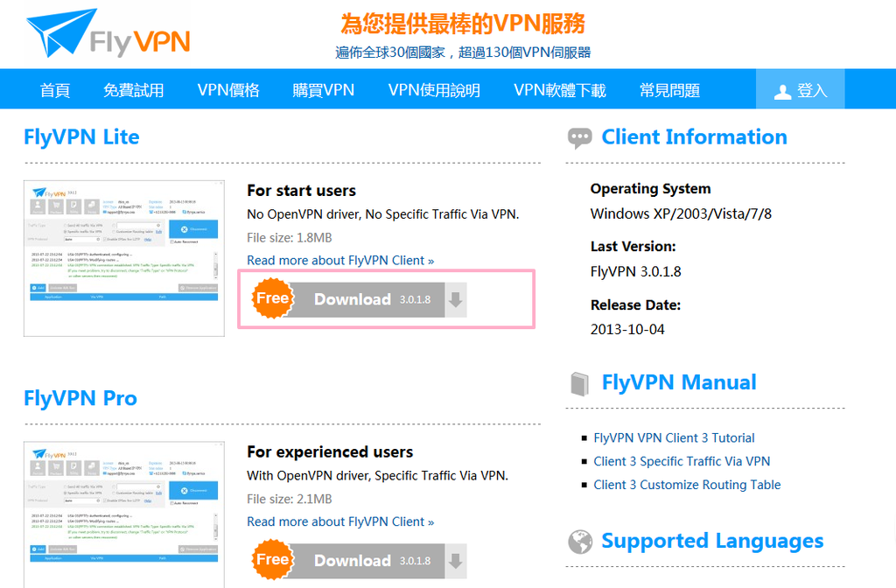The height and width of the screenshot is (588, 896).
Task: Open the FlyVPN VPN Client 3 Tutorial link
Action: 674,438
